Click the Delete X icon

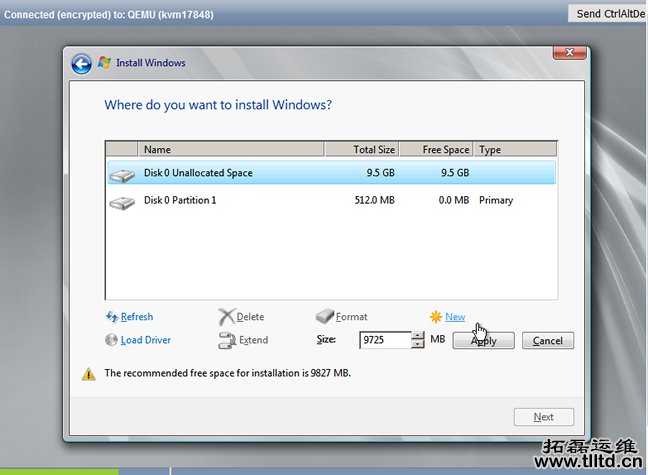coord(226,317)
